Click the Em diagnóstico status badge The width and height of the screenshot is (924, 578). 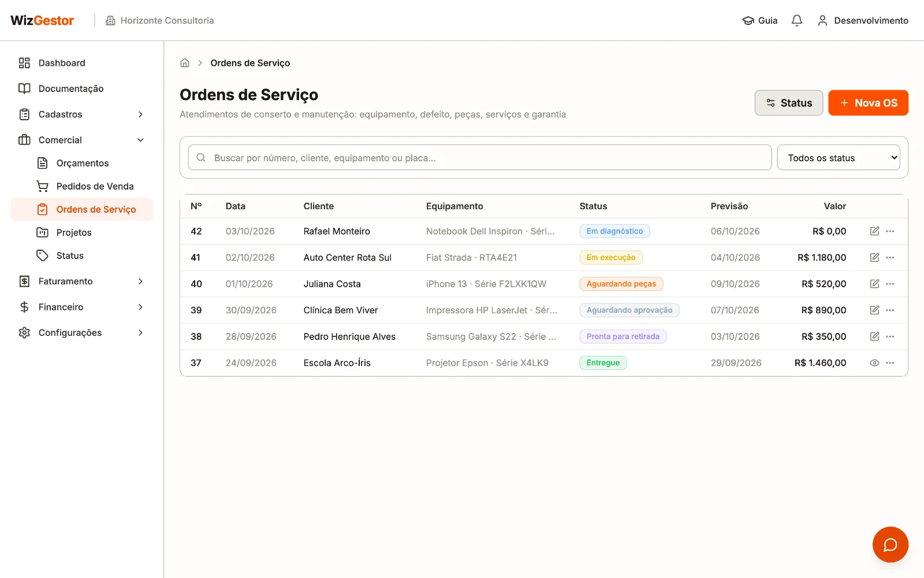pos(614,231)
